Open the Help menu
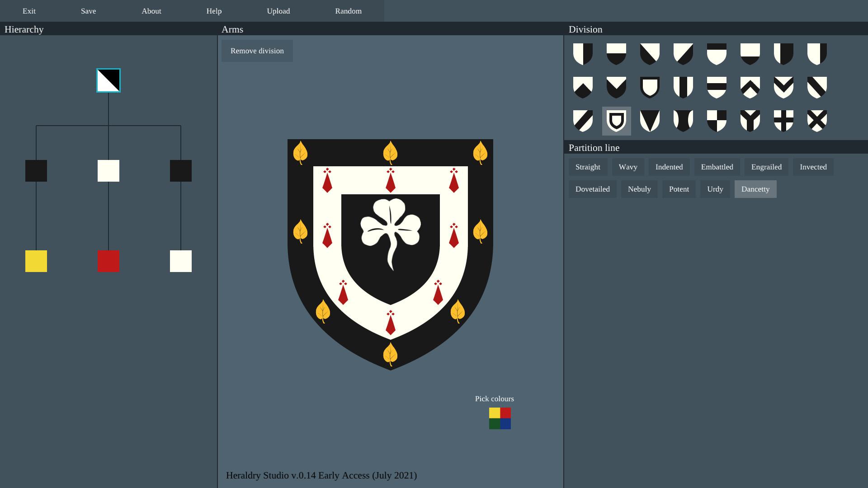 [x=214, y=11]
